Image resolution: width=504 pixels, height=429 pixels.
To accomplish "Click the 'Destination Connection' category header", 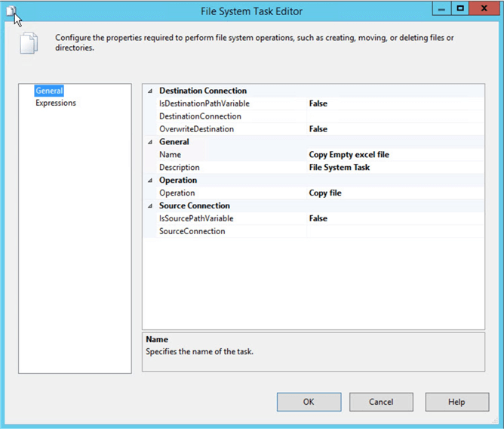I will pos(203,91).
